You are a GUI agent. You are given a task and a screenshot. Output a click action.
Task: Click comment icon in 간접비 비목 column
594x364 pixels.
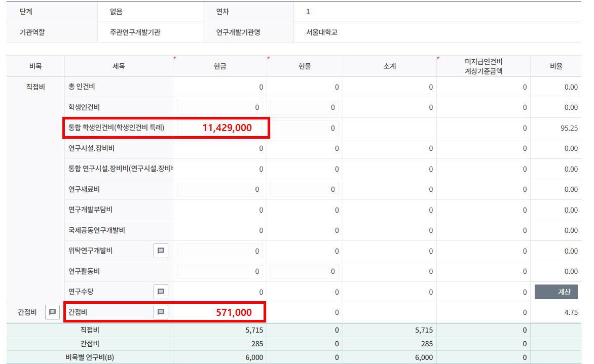pos(52,312)
